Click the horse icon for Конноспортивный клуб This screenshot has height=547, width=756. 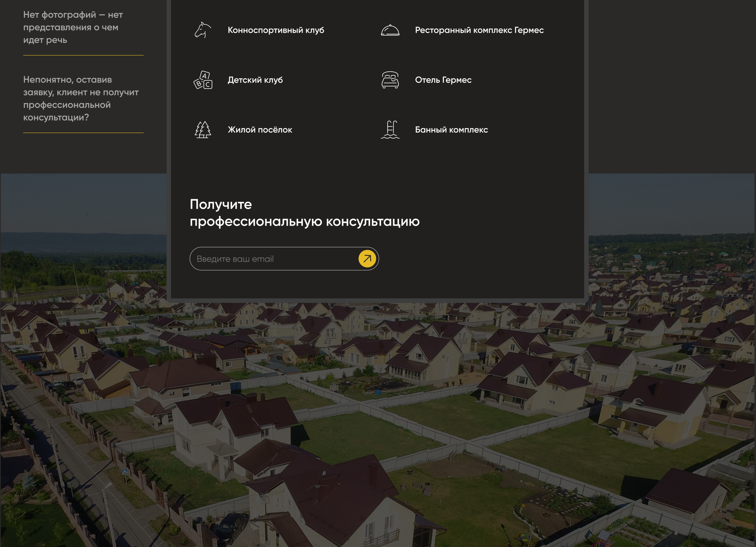(203, 30)
